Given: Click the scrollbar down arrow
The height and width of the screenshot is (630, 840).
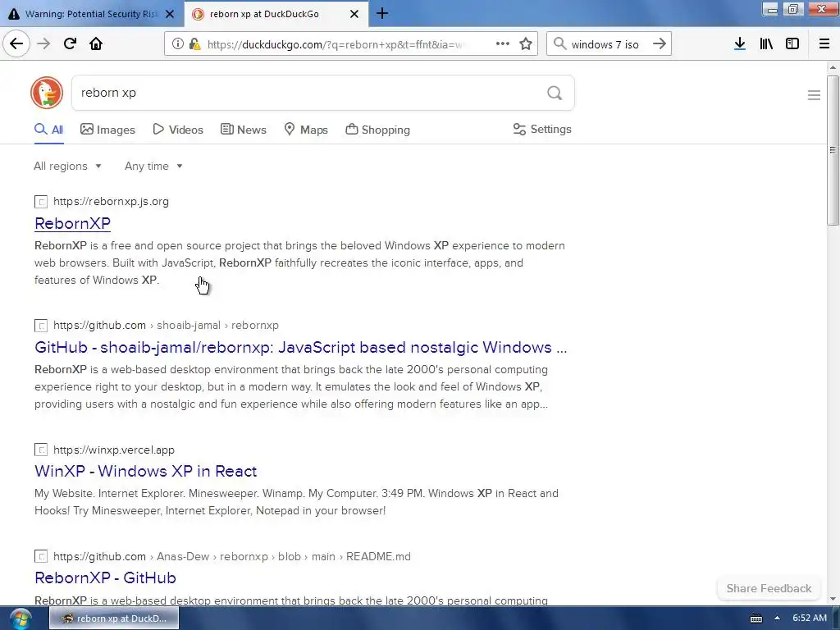Looking at the screenshot, I should coord(833,600).
